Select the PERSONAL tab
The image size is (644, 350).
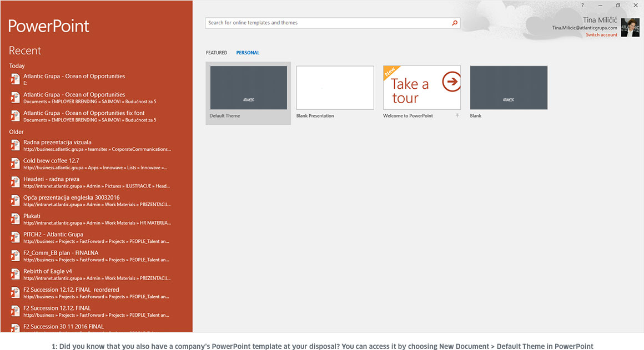click(248, 52)
